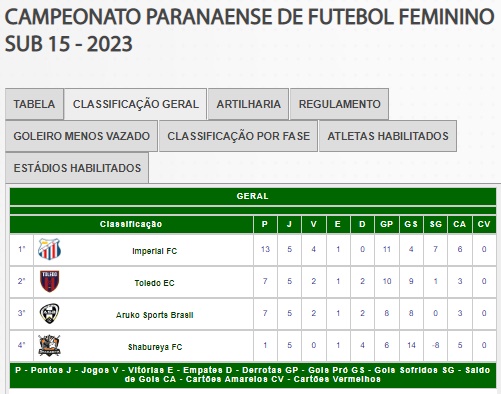Click the SG column header
The image size is (501, 394).
pos(435,224)
